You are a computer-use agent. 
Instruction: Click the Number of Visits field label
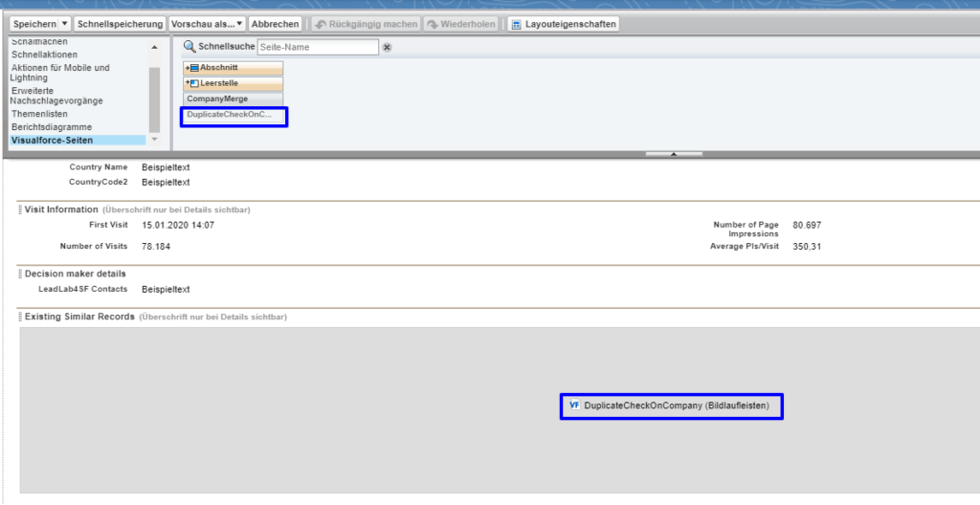(94, 246)
